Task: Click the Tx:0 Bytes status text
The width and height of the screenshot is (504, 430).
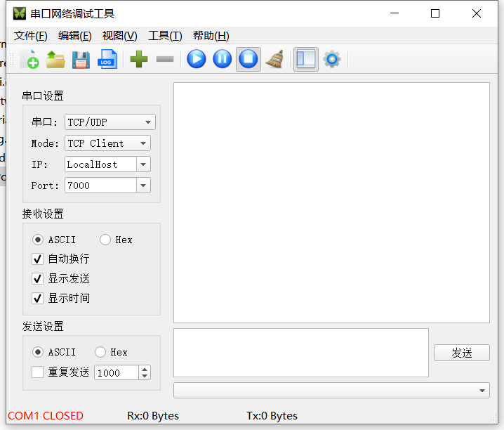Action: click(x=272, y=415)
